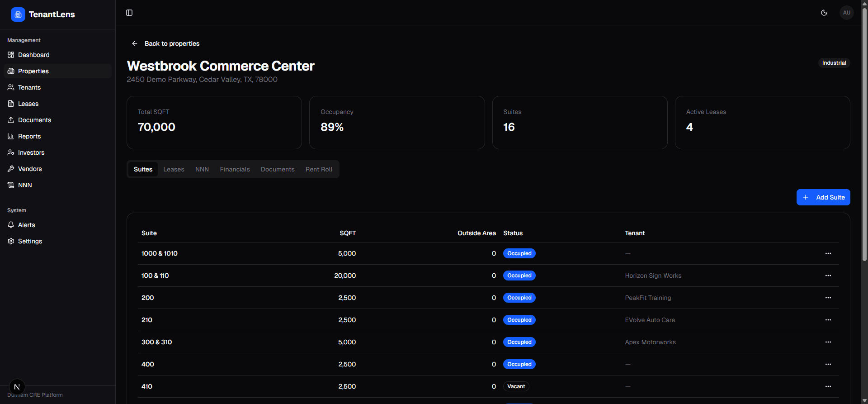Click the page vertical scrollbar
This screenshot has width=868, height=404.
(x=864, y=136)
